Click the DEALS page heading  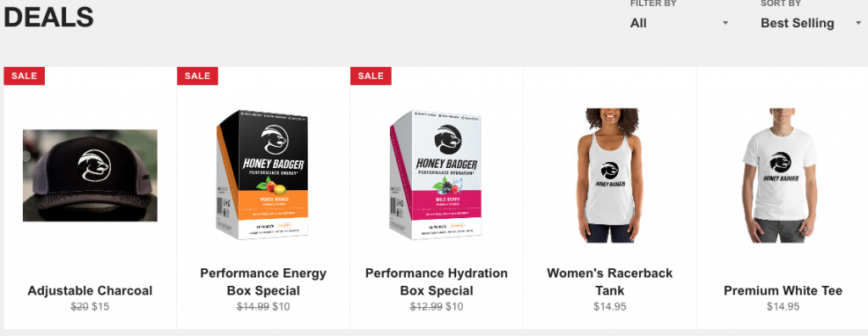click(x=48, y=17)
